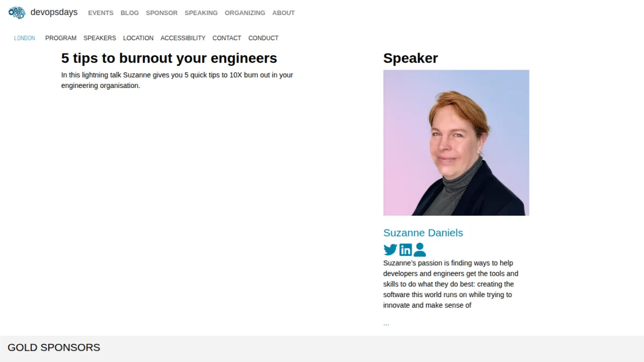Expand the bio via the ellipsis link
The width and height of the screenshot is (644, 362).
[386, 323]
